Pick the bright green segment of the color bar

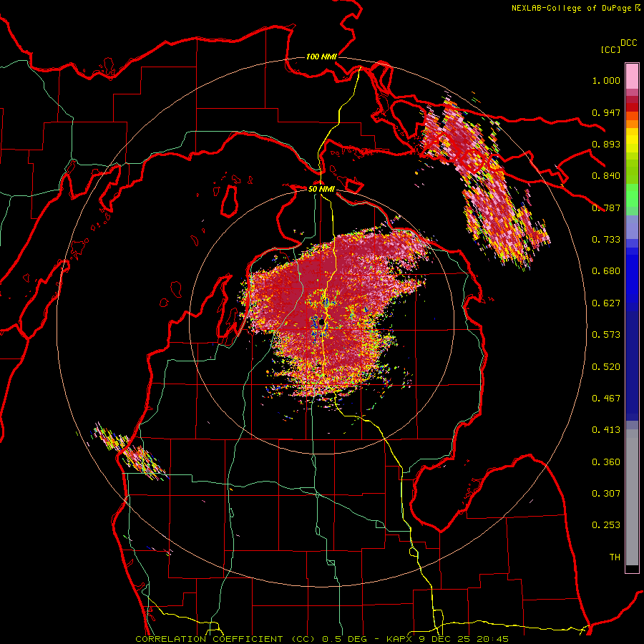coord(632,196)
